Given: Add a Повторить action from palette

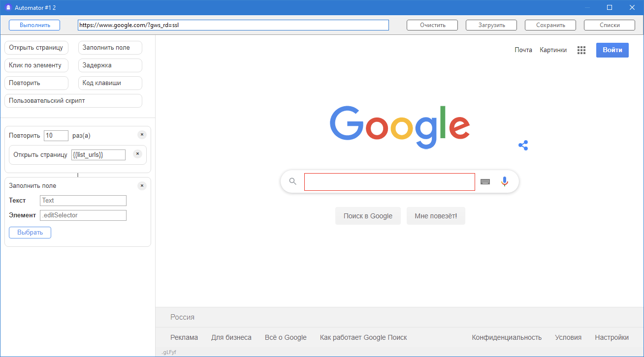Looking at the screenshot, I should tap(36, 83).
